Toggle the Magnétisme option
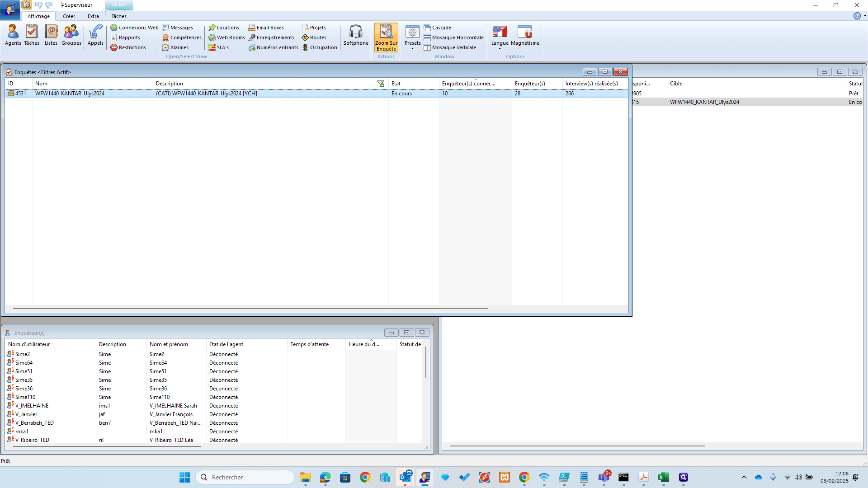This screenshot has height=488, width=868. (525, 35)
